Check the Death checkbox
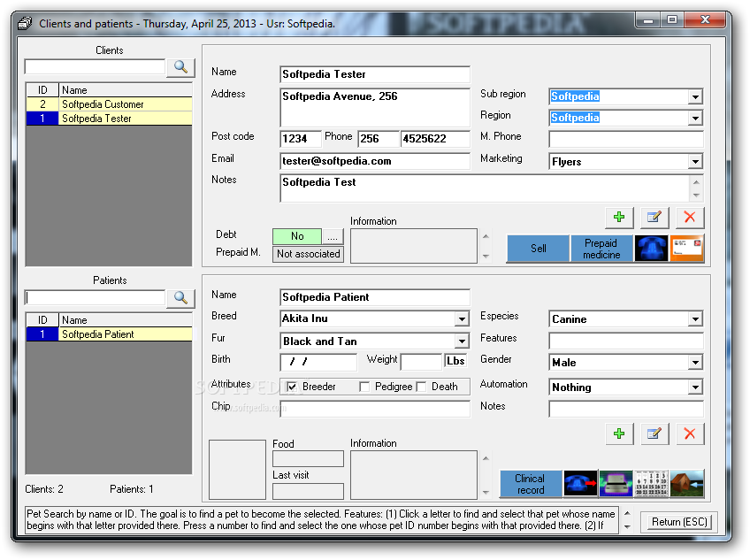Screen dimensions: 750x560 [x=421, y=387]
